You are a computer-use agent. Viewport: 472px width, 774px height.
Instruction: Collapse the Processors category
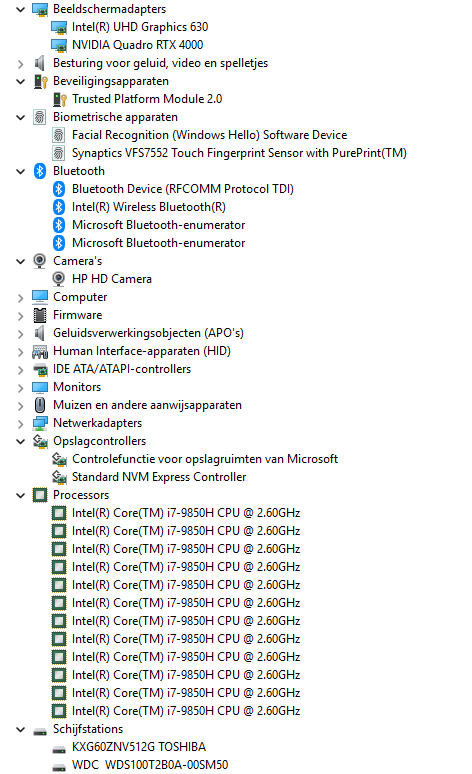pyautogui.click(x=20, y=496)
